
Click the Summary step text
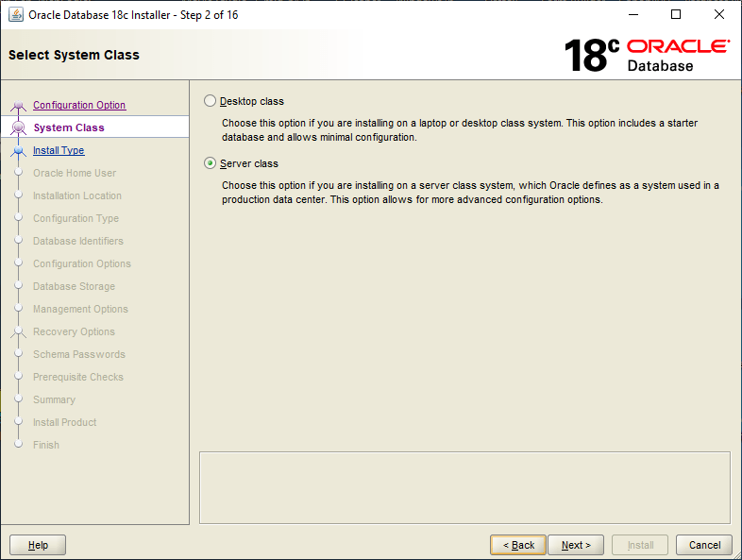coord(54,400)
